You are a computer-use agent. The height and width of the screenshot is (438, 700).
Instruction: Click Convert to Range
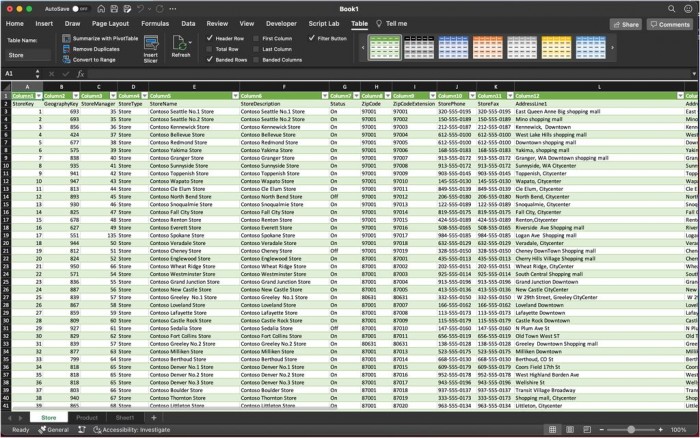[95, 59]
